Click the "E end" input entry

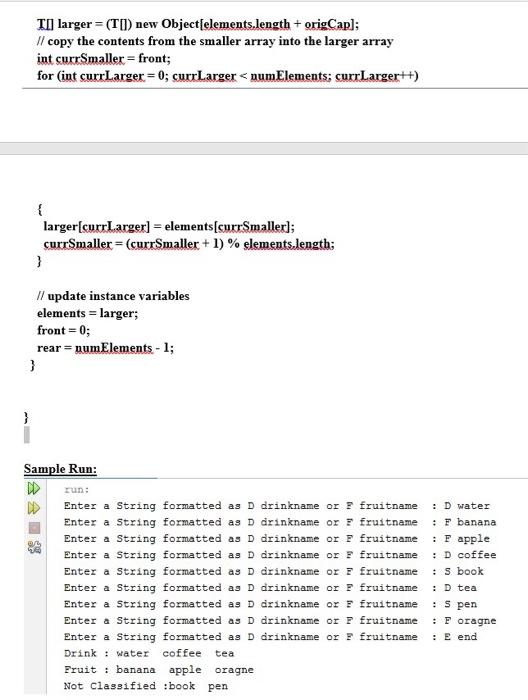460,637
